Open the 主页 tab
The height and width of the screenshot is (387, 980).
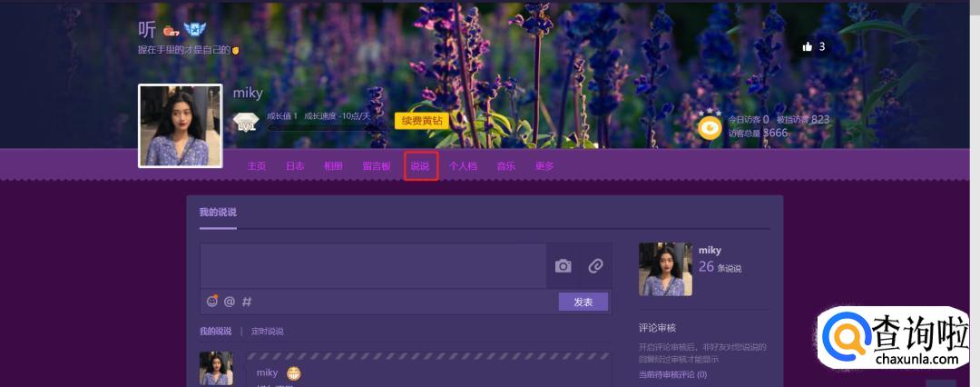(x=256, y=166)
